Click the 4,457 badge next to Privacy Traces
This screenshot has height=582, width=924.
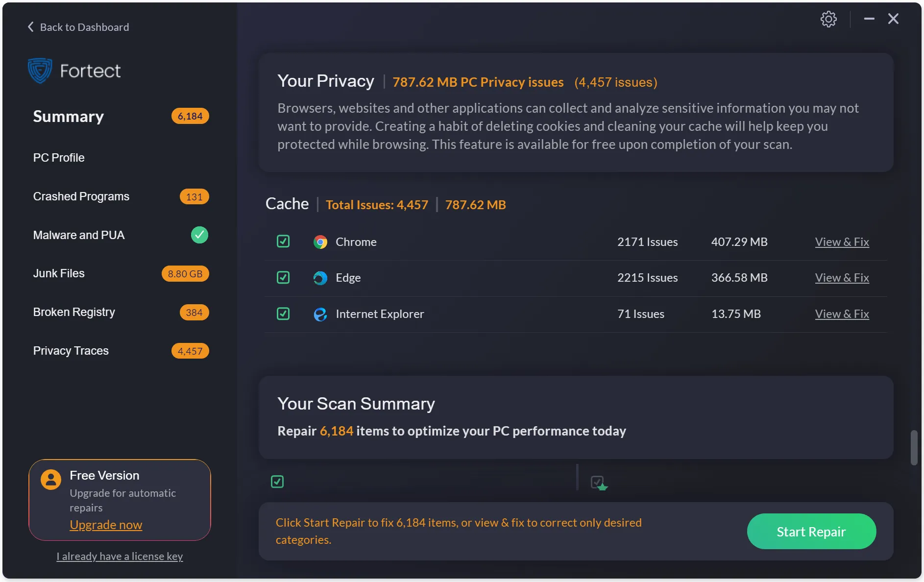pos(190,351)
